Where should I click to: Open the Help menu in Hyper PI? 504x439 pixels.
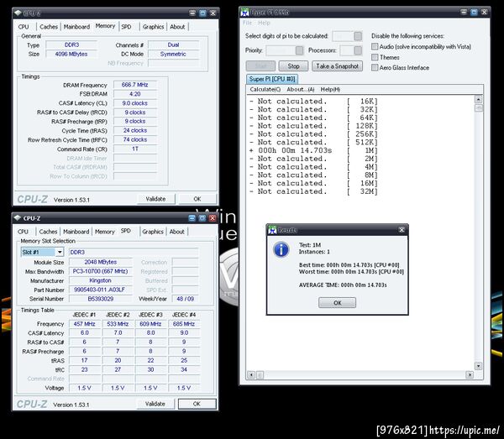click(265, 23)
